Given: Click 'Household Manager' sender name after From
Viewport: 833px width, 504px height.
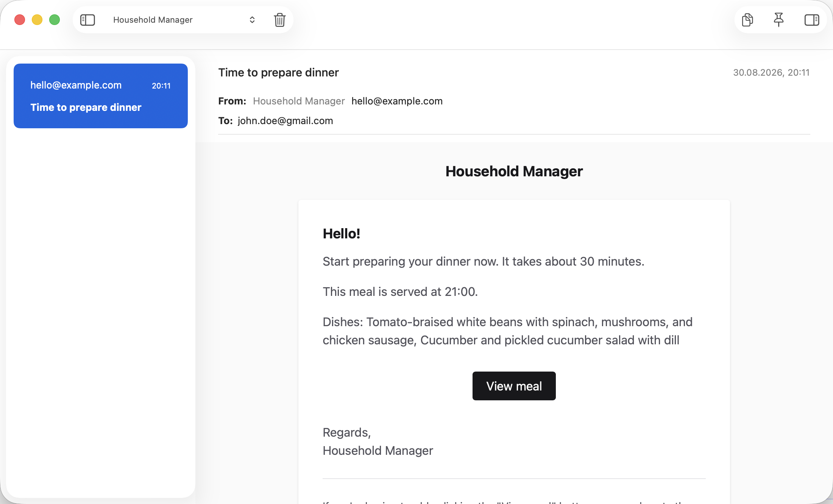Looking at the screenshot, I should tap(299, 101).
